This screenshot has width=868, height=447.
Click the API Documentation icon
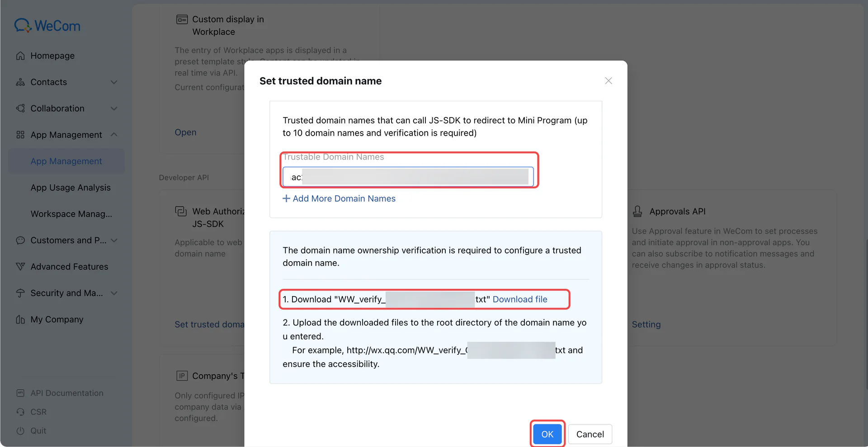(20, 393)
